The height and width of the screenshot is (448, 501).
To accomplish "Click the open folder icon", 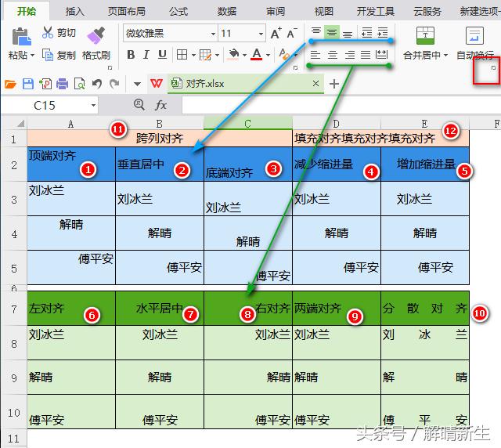I will pyautogui.click(x=10, y=84).
